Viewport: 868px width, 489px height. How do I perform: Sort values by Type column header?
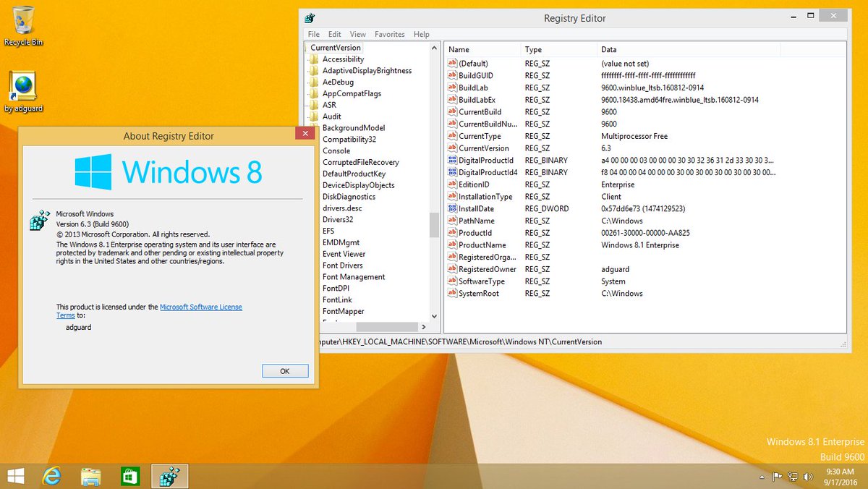coord(559,49)
